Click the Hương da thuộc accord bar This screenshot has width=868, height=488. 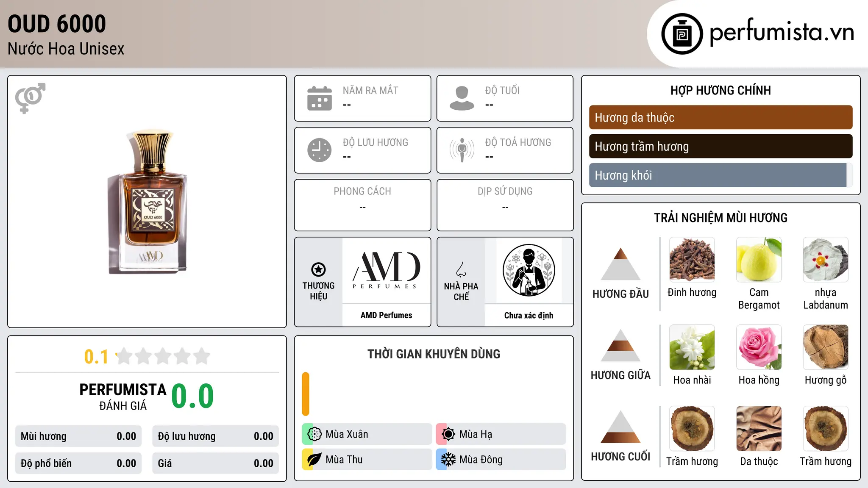(721, 117)
